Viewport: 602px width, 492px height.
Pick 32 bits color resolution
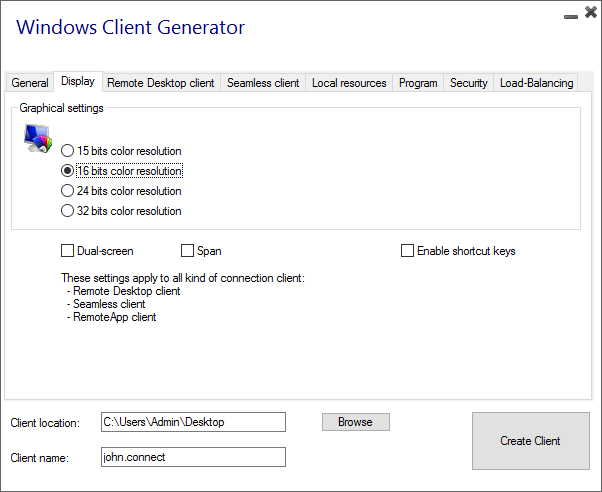tap(68, 211)
